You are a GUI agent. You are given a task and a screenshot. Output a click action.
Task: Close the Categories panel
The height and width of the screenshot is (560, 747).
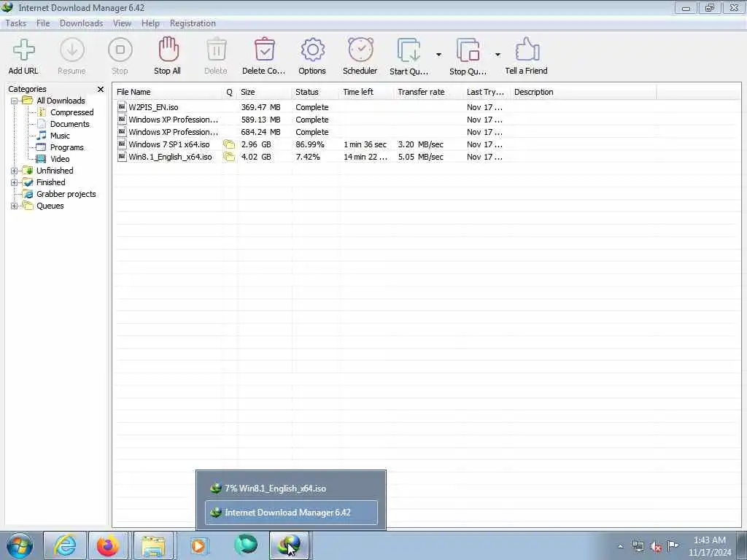101,89
